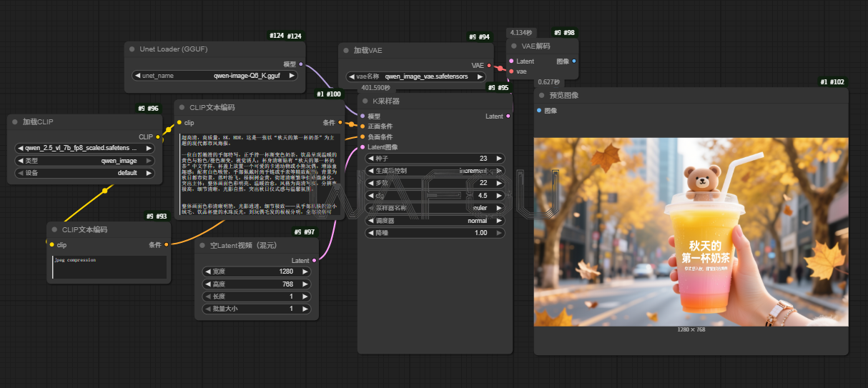The height and width of the screenshot is (388, 868).
Task: Click the 预览图像 node title text
Action: tap(564, 95)
